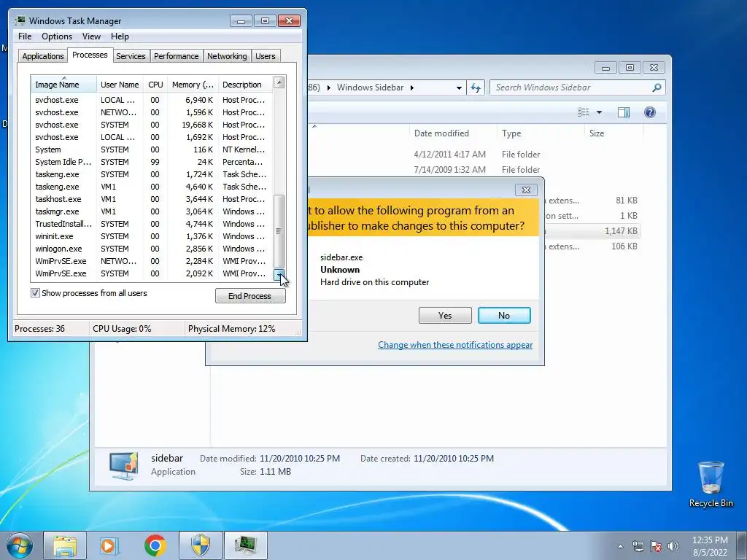Open the Task Manager Help menu
The image size is (747, 560).
[x=120, y=36]
